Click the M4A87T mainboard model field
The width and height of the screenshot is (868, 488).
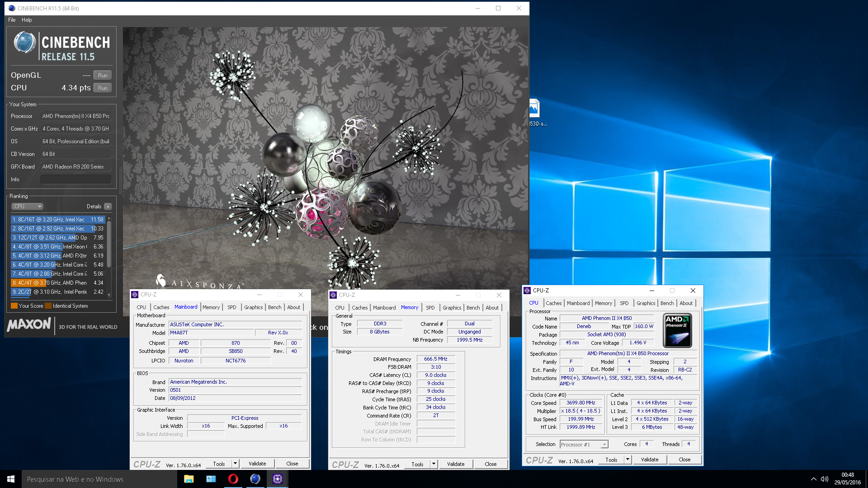tap(211, 333)
